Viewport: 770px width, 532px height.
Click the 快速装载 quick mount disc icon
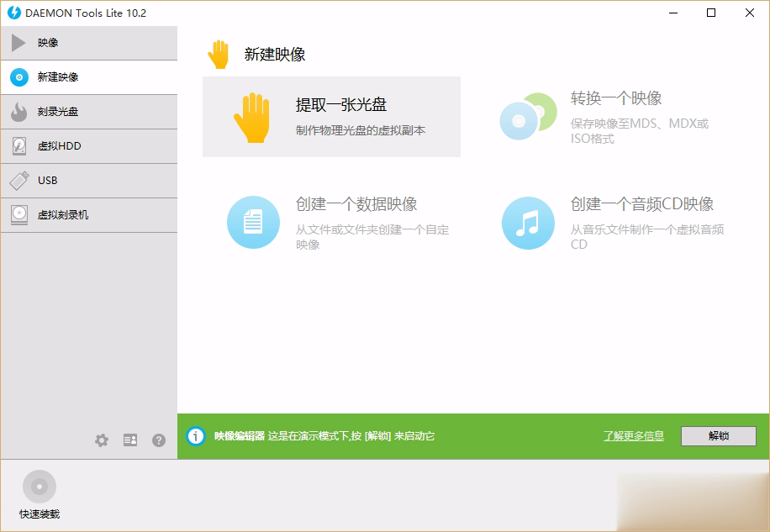click(x=40, y=487)
